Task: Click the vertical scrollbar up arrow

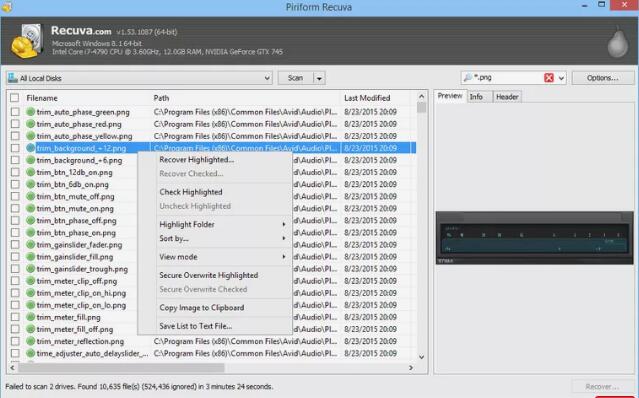Action: [421, 97]
